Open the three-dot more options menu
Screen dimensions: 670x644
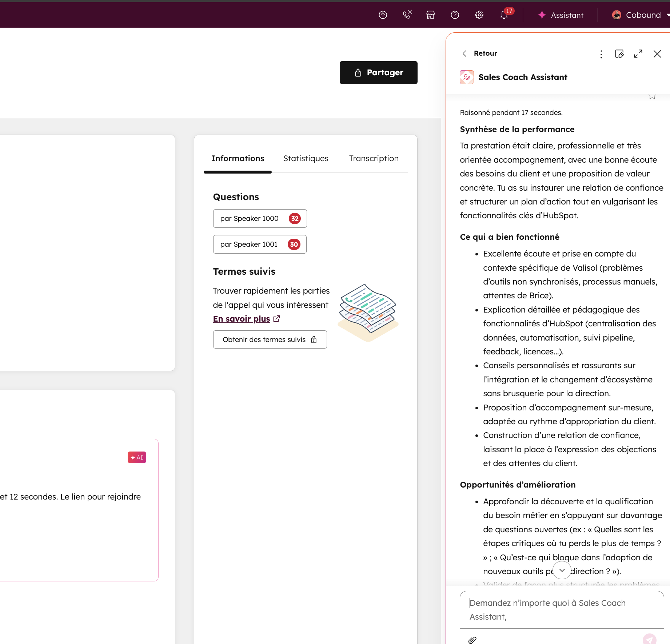coord(601,54)
